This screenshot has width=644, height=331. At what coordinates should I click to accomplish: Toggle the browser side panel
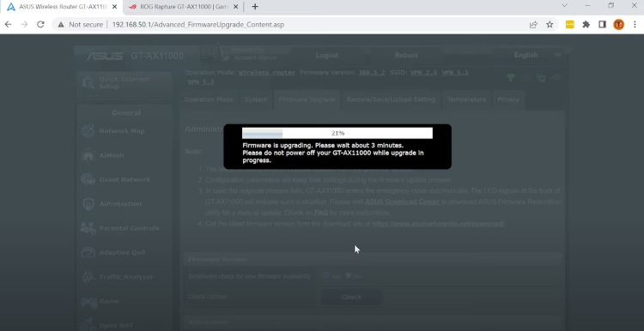602,25
